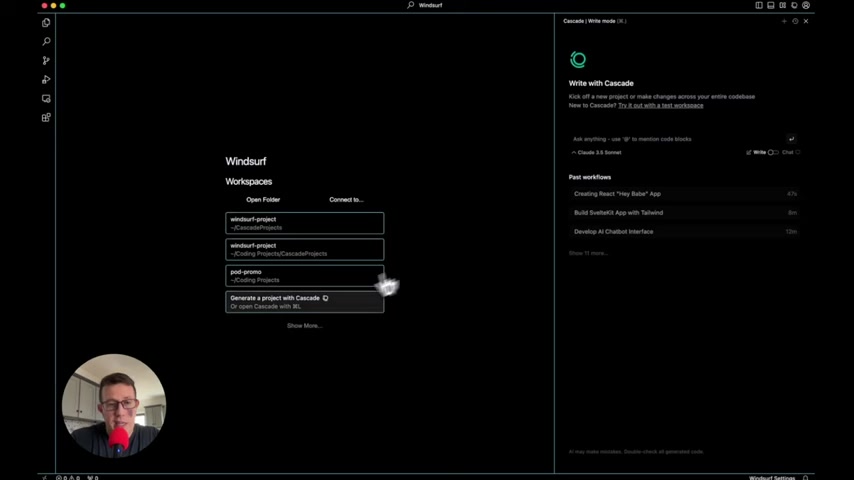The image size is (854, 480).
Task: Click the Open Folder button
Action: (x=263, y=199)
